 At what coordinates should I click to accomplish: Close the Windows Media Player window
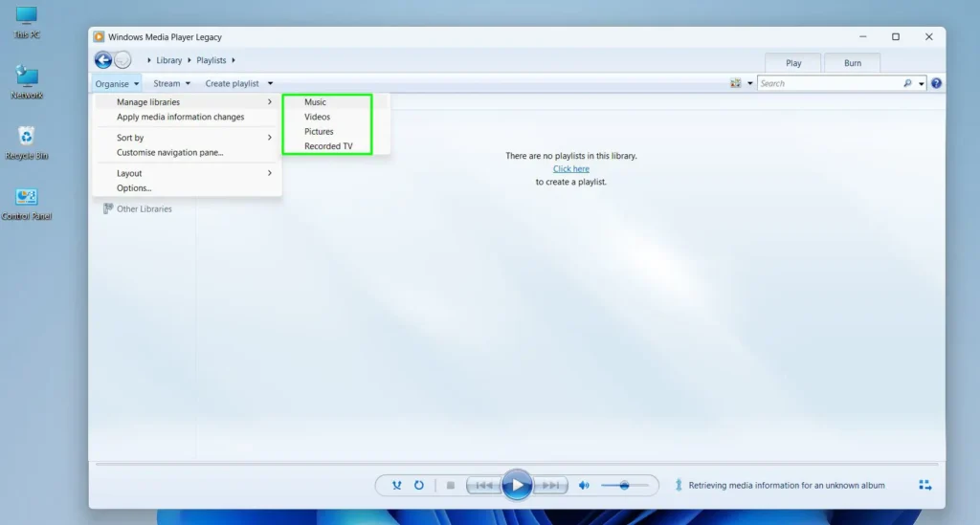coord(928,37)
